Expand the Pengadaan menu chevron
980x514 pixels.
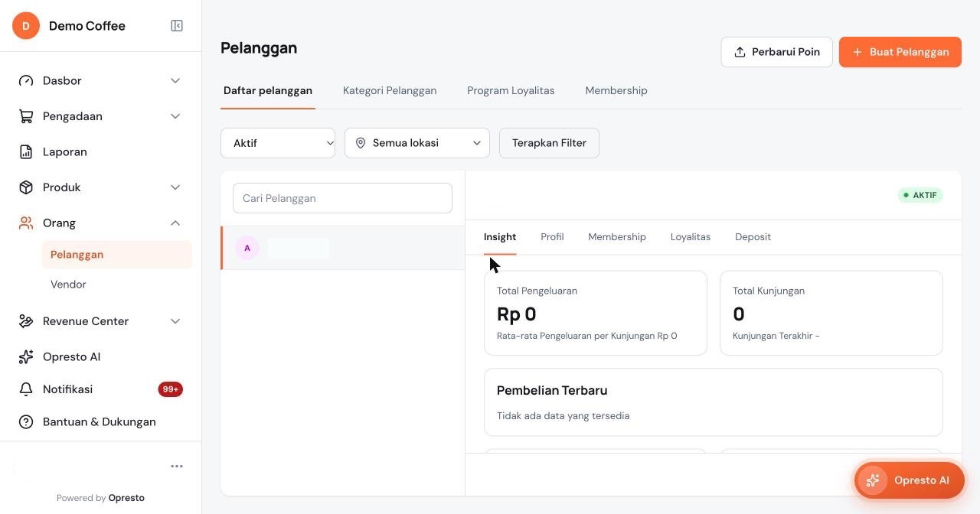coord(175,116)
